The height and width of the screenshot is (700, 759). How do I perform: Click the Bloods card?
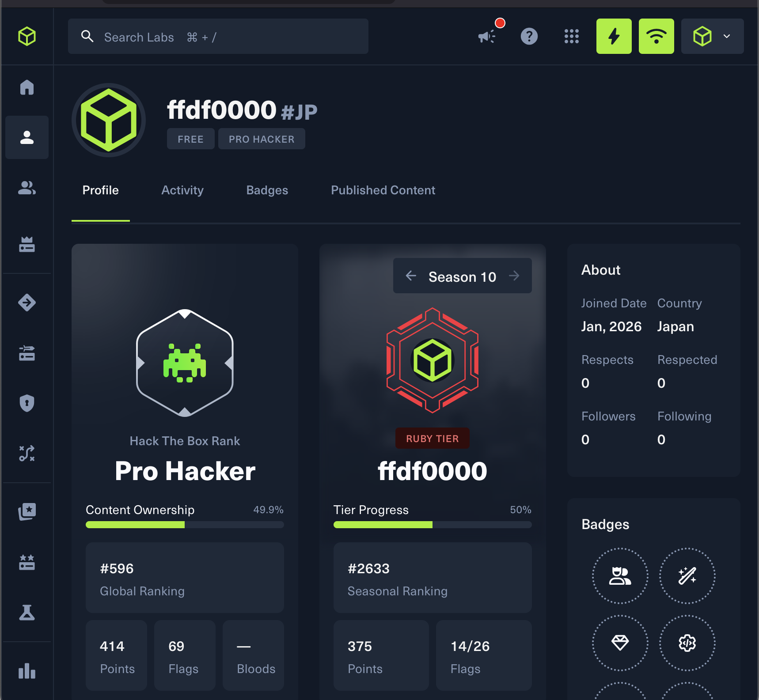coord(253,655)
